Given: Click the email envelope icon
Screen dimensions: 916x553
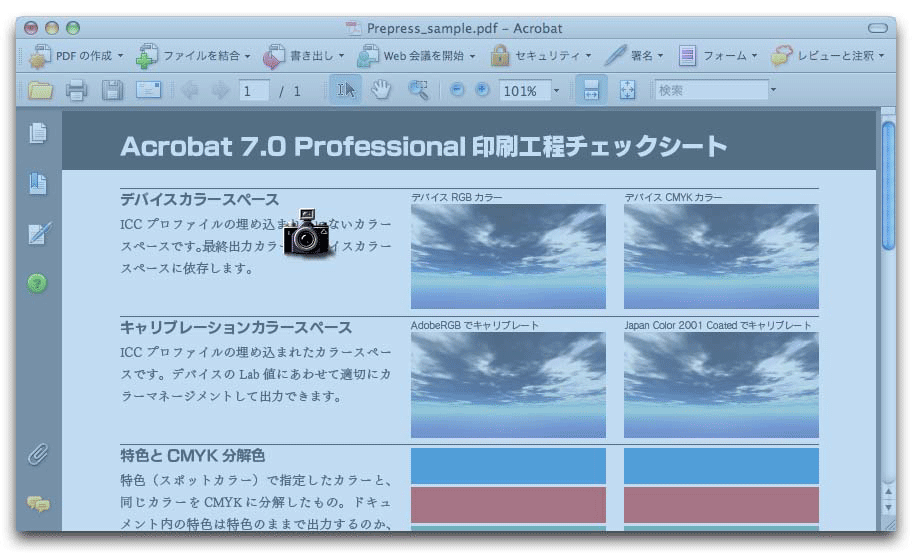Looking at the screenshot, I should point(148,90).
